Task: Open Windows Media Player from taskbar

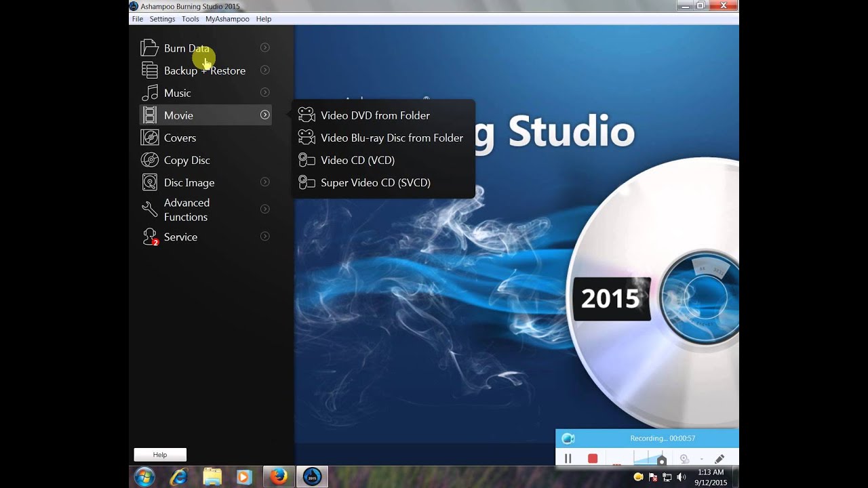Action: (x=244, y=477)
